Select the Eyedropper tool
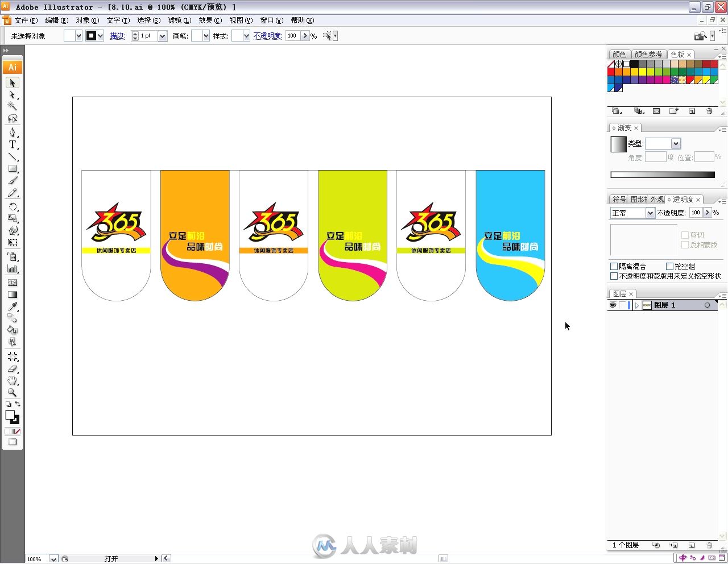The width and height of the screenshot is (728, 564). [x=13, y=306]
